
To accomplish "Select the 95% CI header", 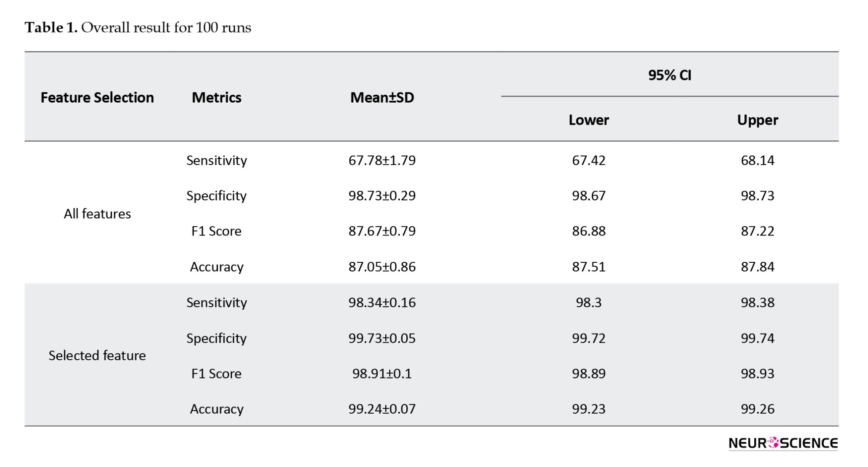I will (x=670, y=75).
